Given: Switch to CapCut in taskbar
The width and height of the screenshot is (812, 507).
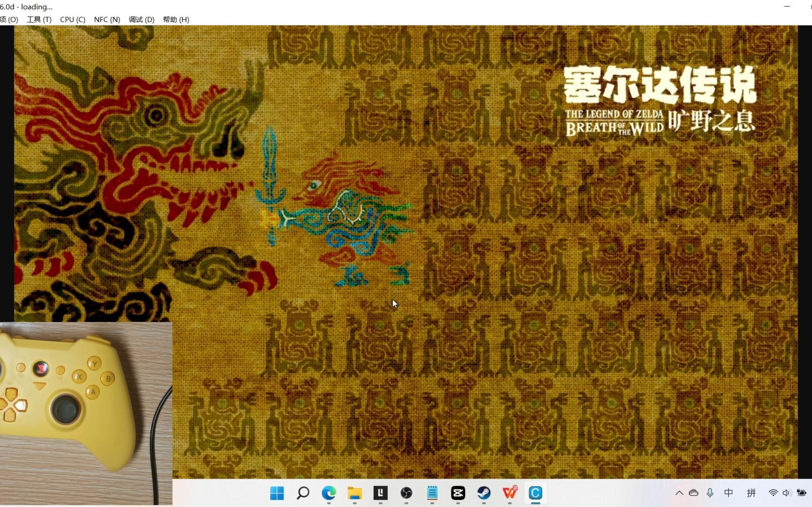Looking at the screenshot, I should 458,493.
